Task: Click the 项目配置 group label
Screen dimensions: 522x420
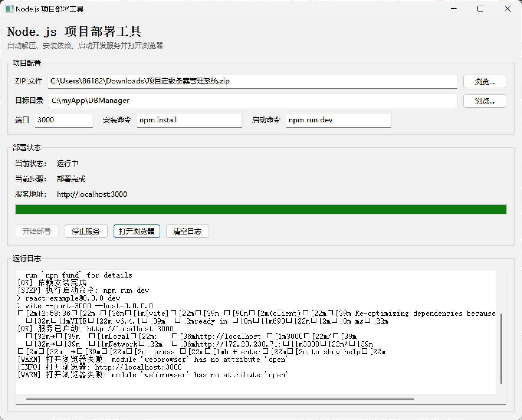Action: (27, 63)
